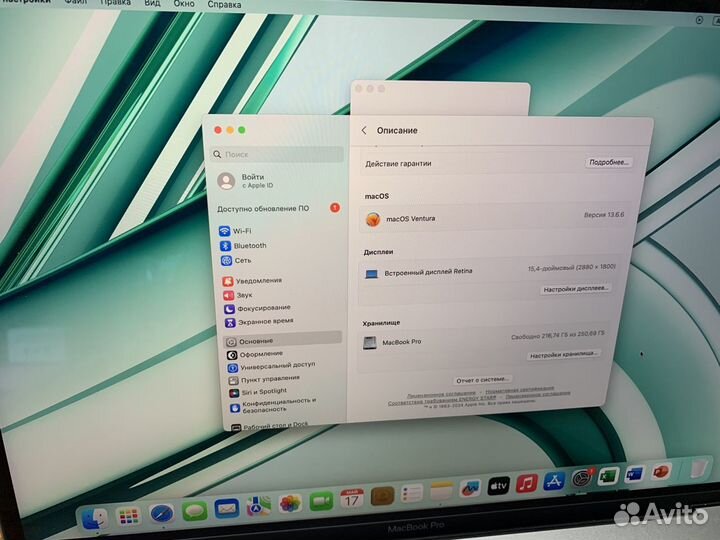The image size is (720, 540).
Task: Click System Settings icon in Dock
Action: coord(582,479)
